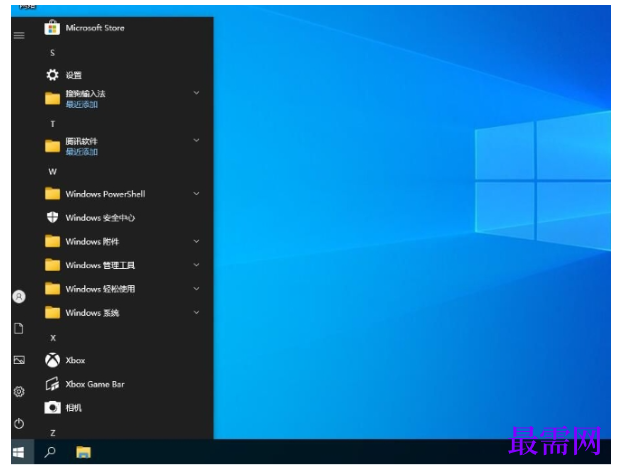The height and width of the screenshot is (472, 620).
Task: Click the 相机 text label
Action: (74, 408)
